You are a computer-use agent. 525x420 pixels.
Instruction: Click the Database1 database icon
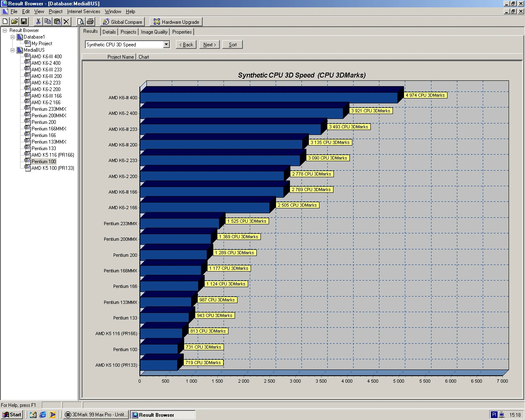pos(20,37)
